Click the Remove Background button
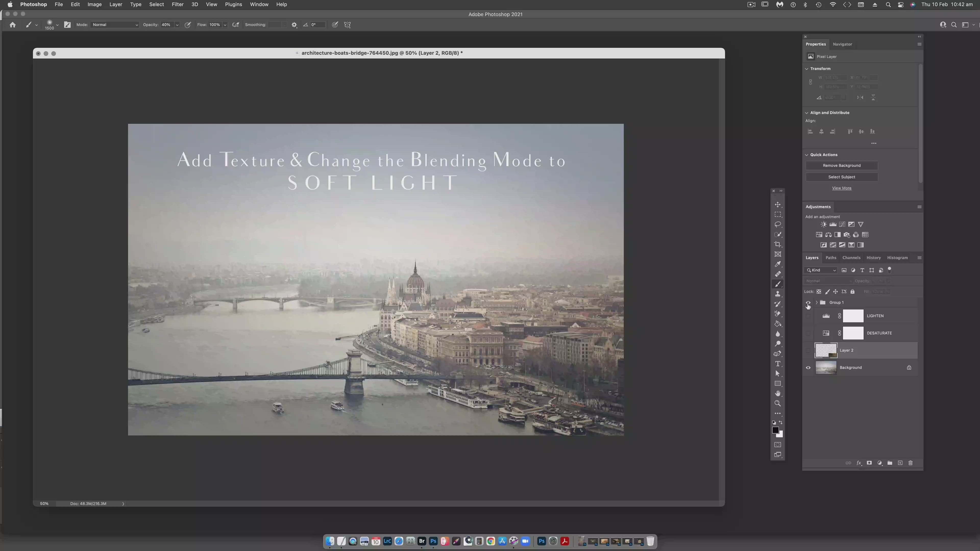This screenshot has height=551, width=980. point(841,165)
